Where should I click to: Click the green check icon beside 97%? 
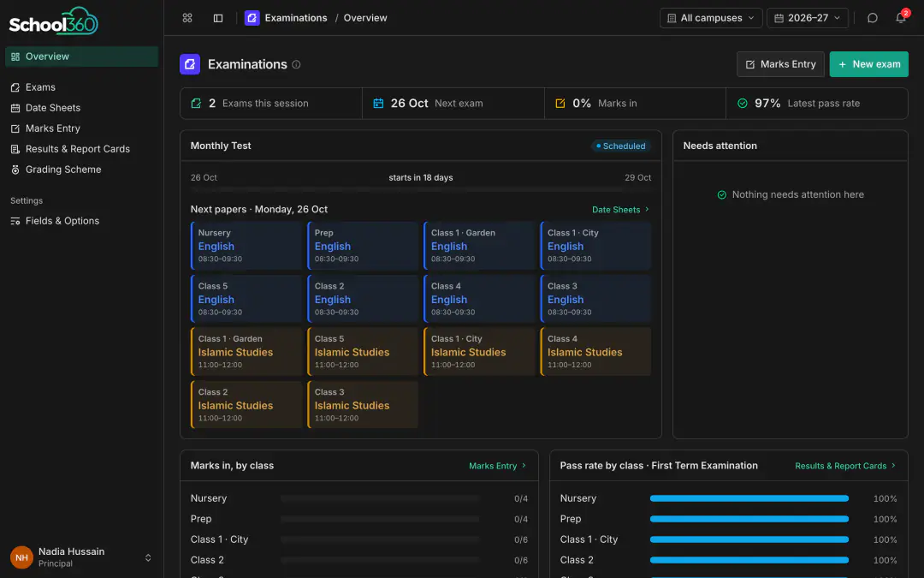point(743,104)
